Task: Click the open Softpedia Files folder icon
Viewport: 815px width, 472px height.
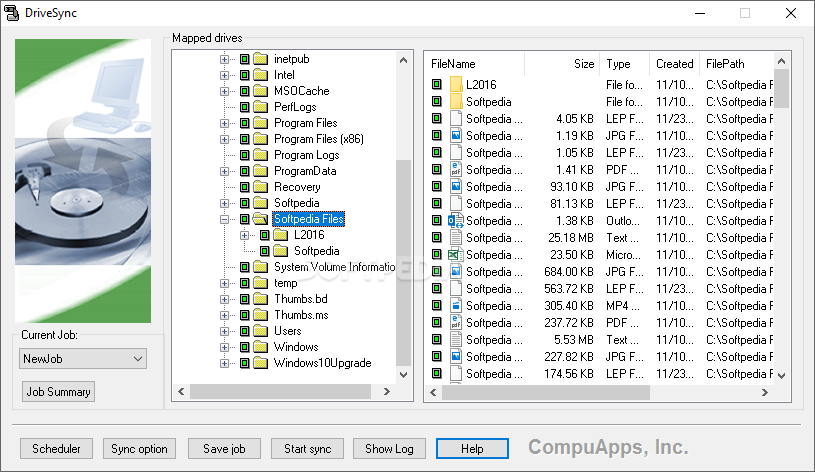Action: [x=260, y=219]
